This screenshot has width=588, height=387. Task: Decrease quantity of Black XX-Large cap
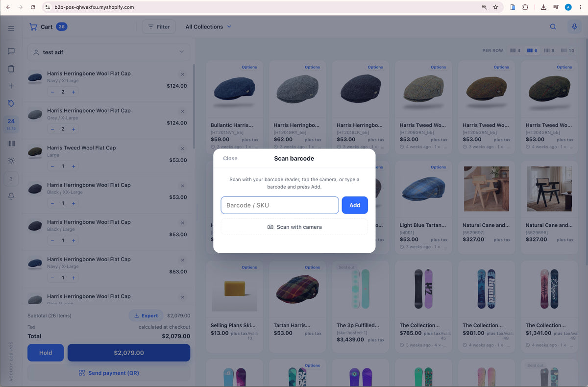click(x=52, y=203)
